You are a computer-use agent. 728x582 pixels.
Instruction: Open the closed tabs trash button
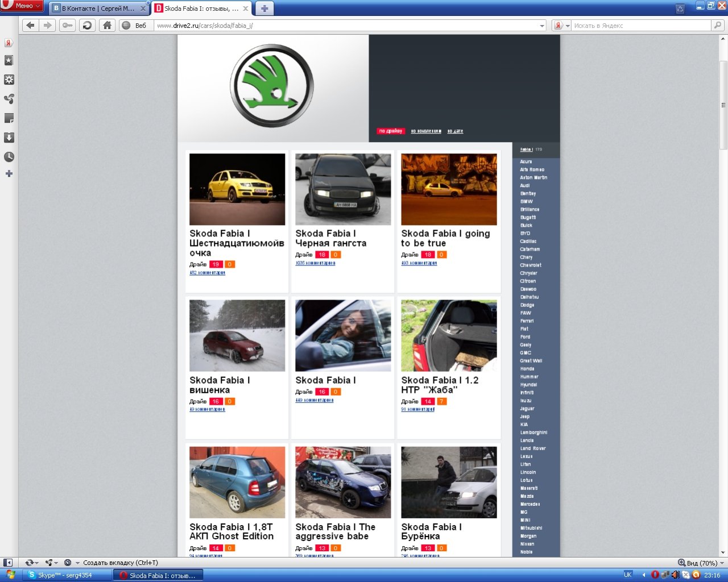pyautogui.click(x=680, y=9)
